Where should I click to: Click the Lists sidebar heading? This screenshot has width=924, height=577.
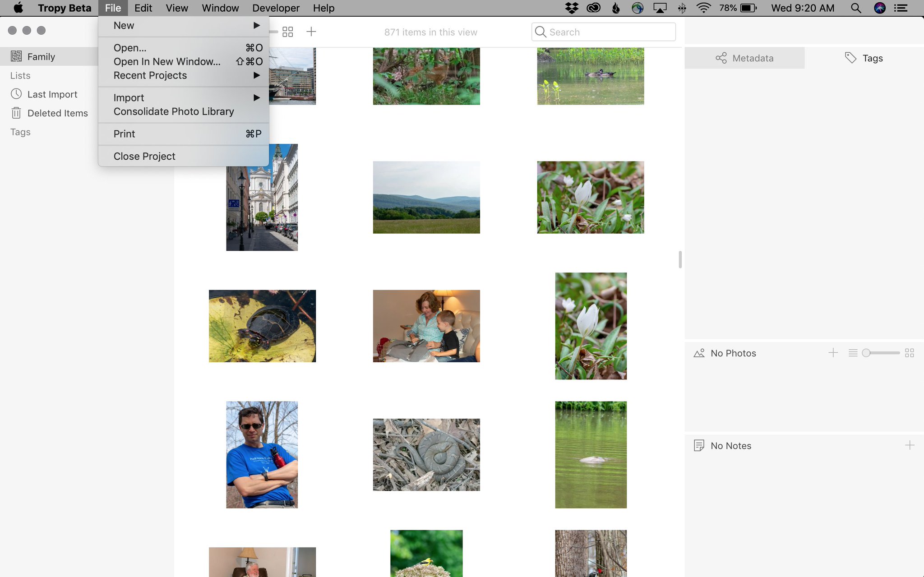tap(20, 75)
